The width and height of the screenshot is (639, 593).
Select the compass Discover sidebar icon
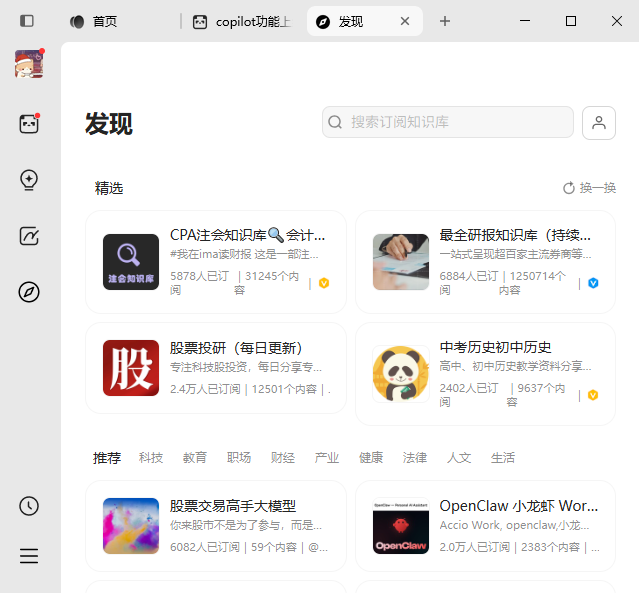(29, 292)
